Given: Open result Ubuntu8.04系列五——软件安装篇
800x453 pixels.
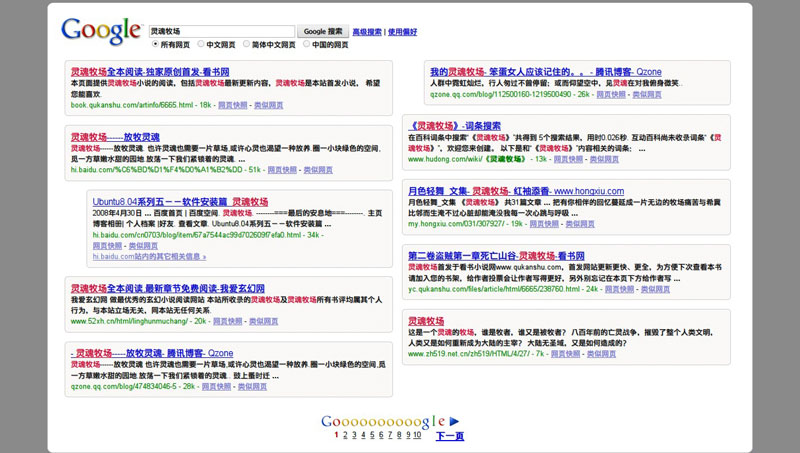Looking at the screenshot, I should 180,202.
